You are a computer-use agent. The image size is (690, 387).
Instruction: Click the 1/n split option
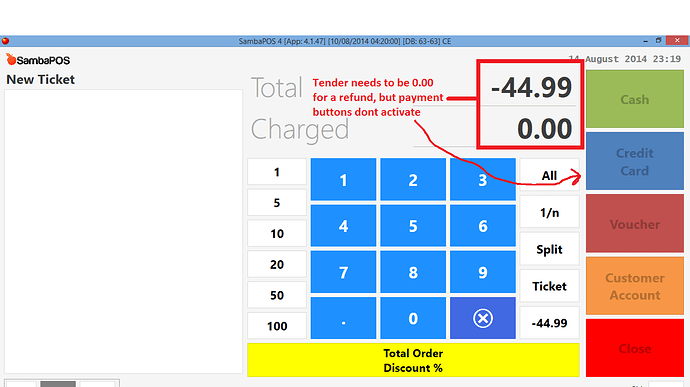click(549, 212)
